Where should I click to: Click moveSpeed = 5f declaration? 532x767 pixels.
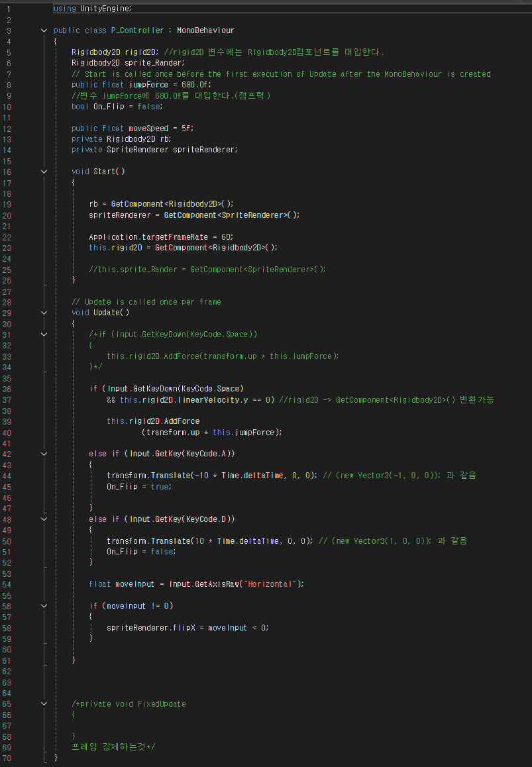pos(133,128)
